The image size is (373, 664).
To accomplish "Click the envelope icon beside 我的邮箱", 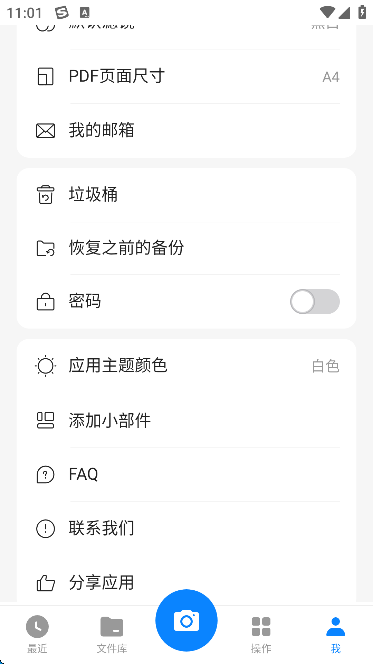I will coord(45,130).
